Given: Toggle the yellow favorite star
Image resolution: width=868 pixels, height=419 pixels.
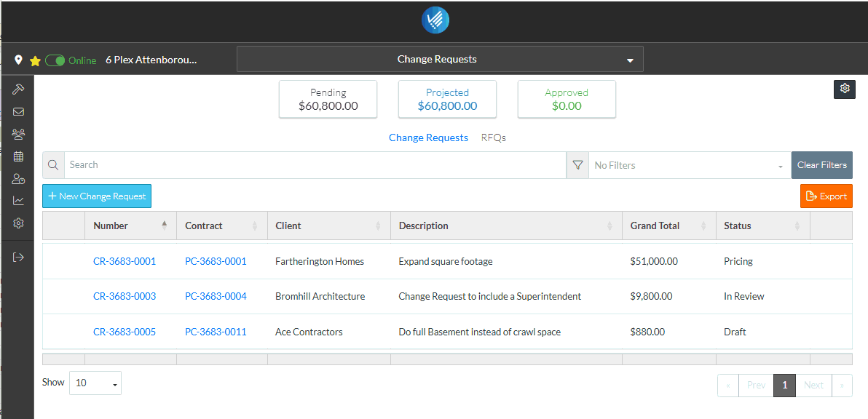Looking at the screenshot, I should tap(34, 61).
